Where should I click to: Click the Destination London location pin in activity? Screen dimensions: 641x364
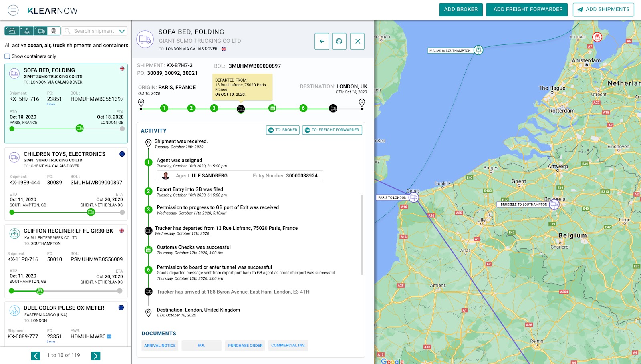point(148,313)
